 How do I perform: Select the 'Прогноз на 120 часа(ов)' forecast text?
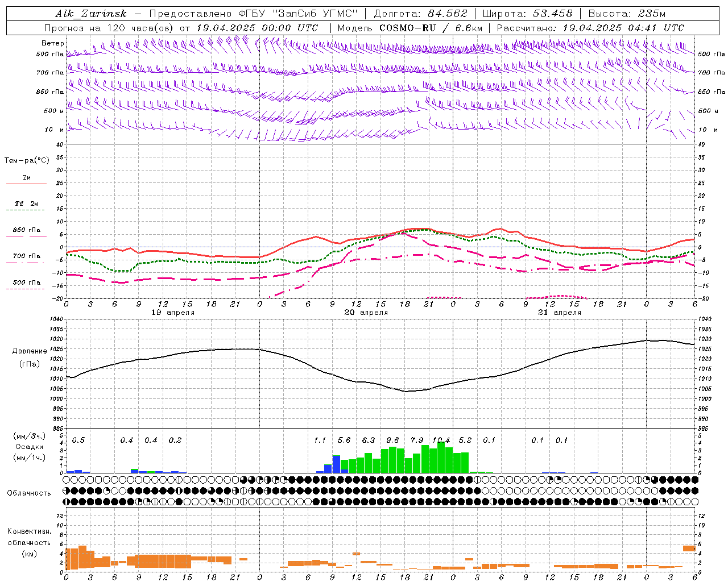click(x=110, y=28)
